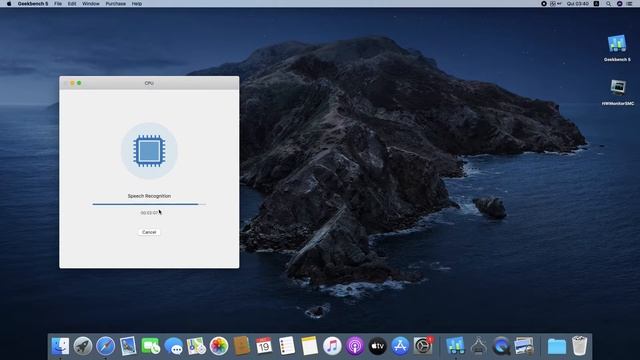Open Music from the dock
640x360 pixels.
(332, 346)
